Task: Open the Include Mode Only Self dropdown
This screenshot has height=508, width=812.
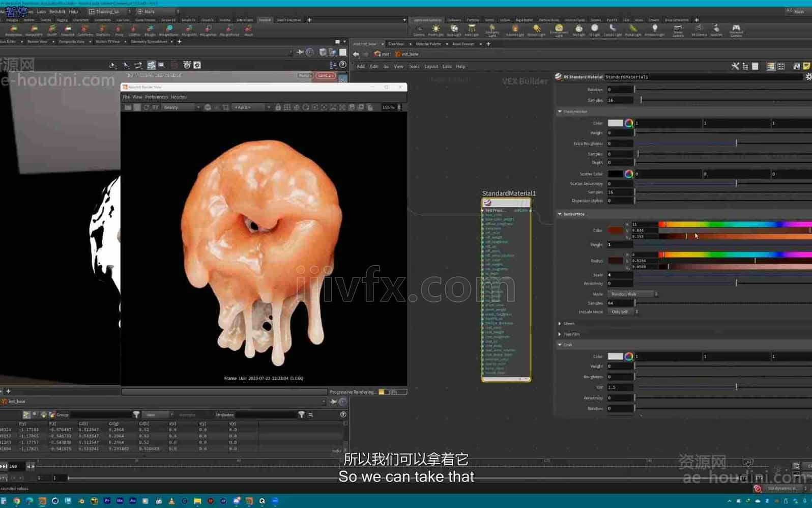Action: (x=623, y=312)
